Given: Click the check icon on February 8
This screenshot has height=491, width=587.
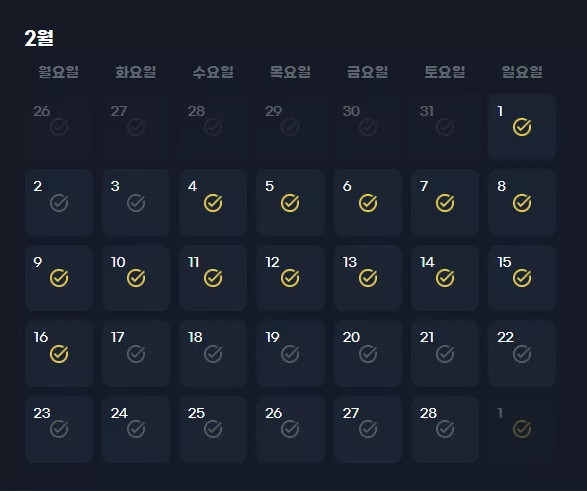Looking at the screenshot, I should coord(522,203).
